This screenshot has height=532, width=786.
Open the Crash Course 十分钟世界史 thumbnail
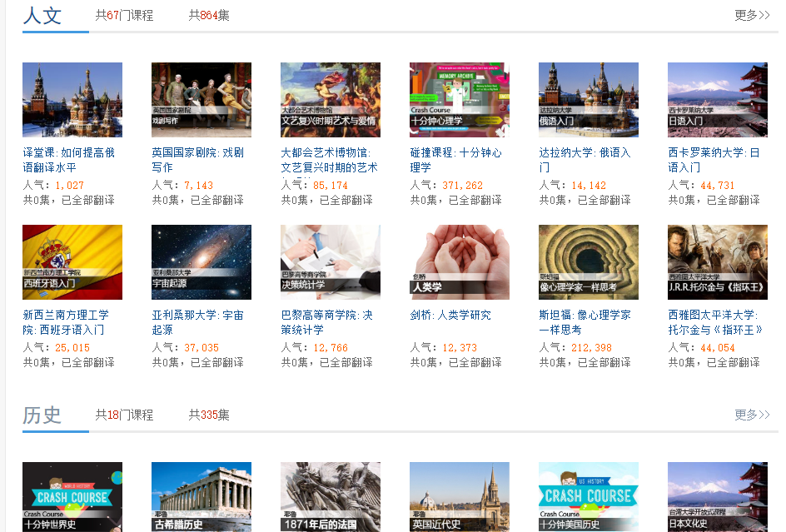pyautogui.click(x=72, y=497)
